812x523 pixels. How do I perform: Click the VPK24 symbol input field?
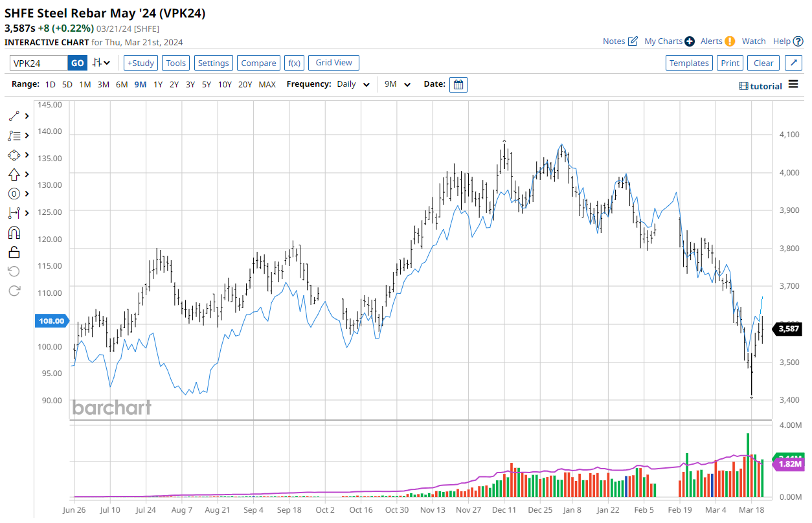tap(39, 63)
